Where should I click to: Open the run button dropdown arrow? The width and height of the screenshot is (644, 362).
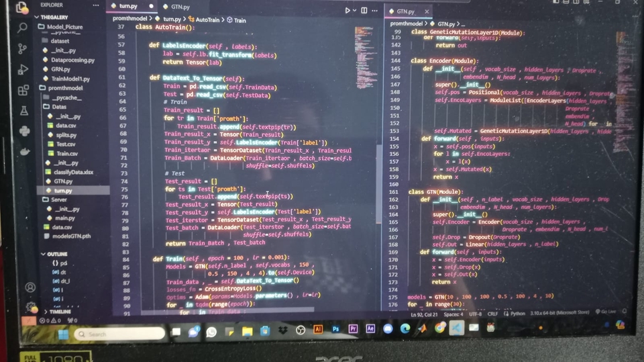(354, 11)
